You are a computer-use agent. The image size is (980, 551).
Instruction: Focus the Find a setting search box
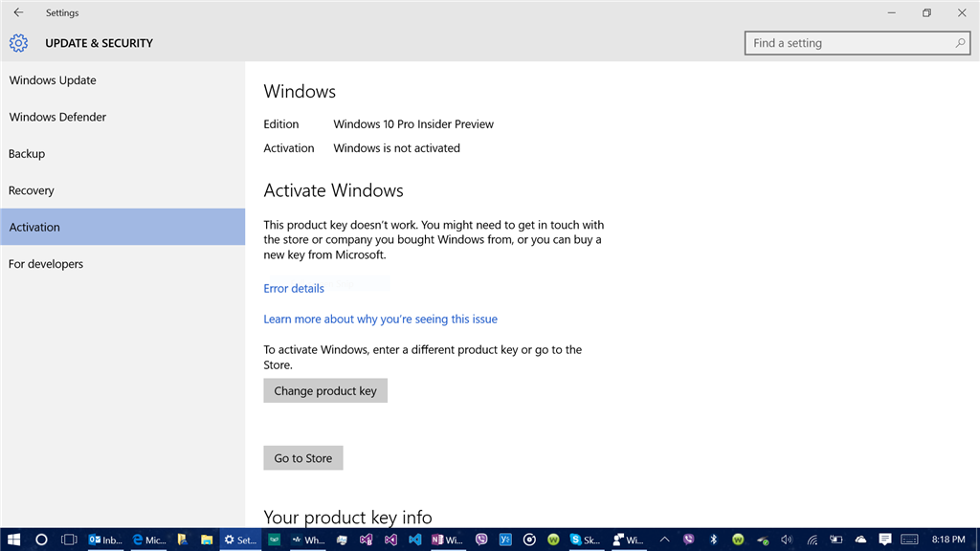point(857,43)
